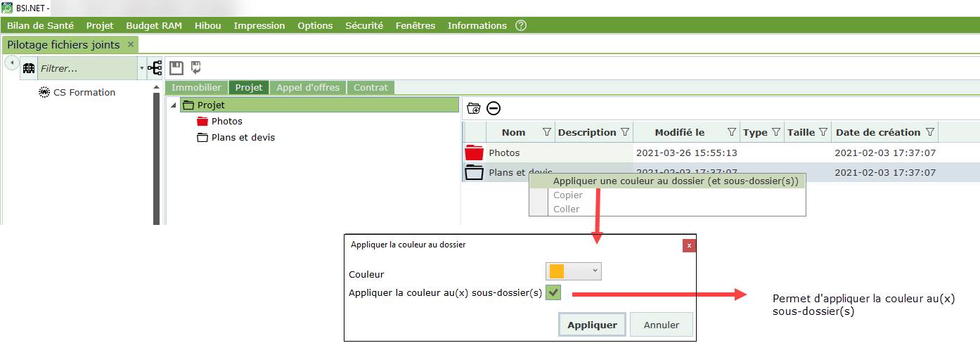980x343 pixels.
Task: Switch to the Immobilier tab
Action: click(196, 88)
